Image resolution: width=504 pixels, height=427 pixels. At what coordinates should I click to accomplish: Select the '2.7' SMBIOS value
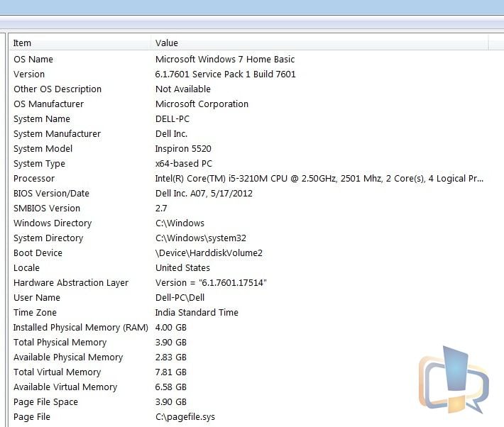(x=161, y=209)
